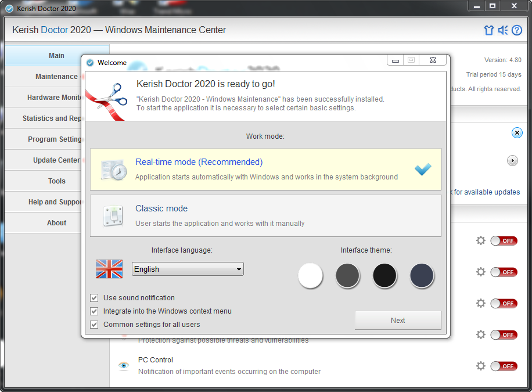Choose Classic mode option
This screenshot has width=532, height=392.
click(x=265, y=215)
